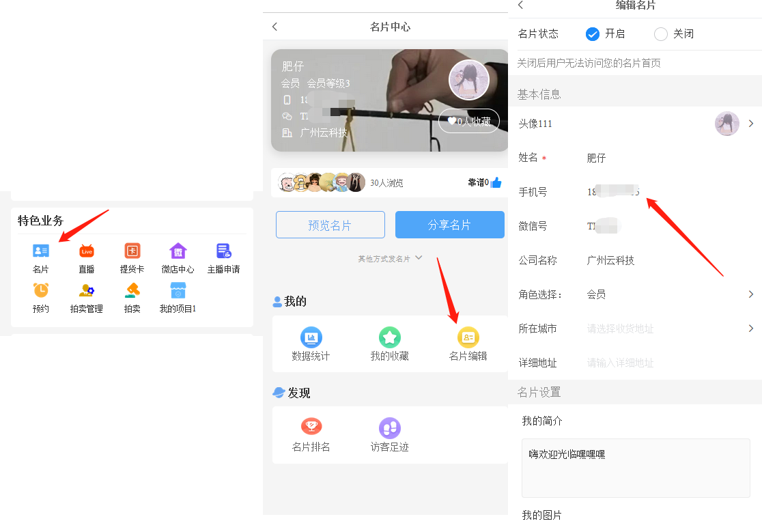The width and height of the screenshot is (762, 532).
Task: Open 数据统计 statistics icon
Action: coord(311,337)
